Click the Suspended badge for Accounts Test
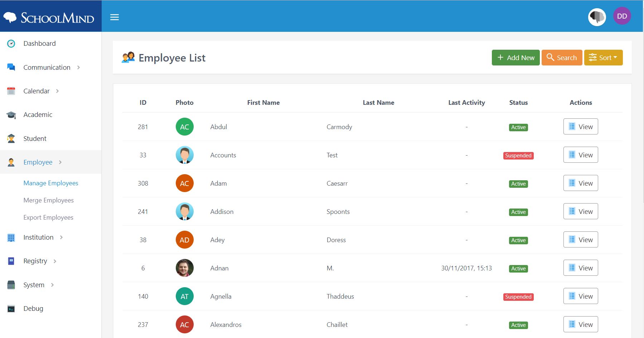This screenshot has width=644, height=338. pos(518,156)
